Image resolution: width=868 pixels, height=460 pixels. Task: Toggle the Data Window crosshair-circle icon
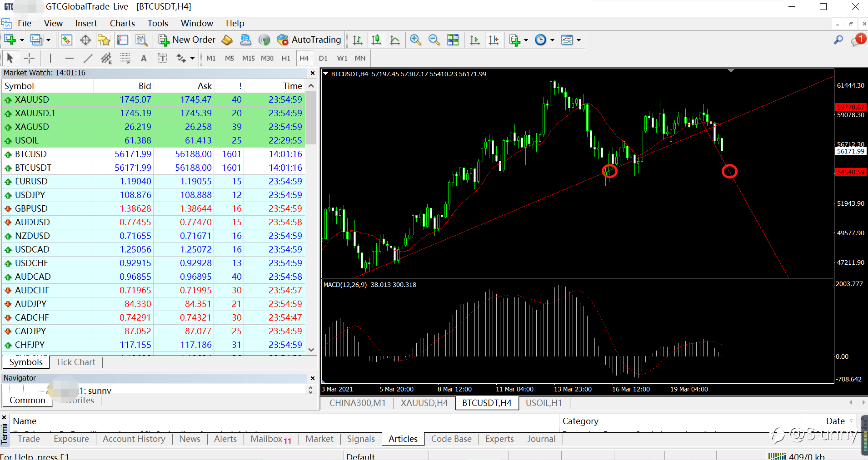[x=85, y=40]
